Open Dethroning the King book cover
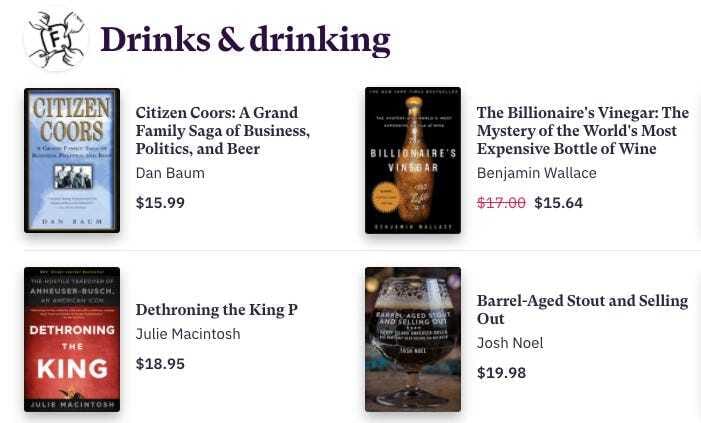Screen dimensions: 701x423 [72, 339]
